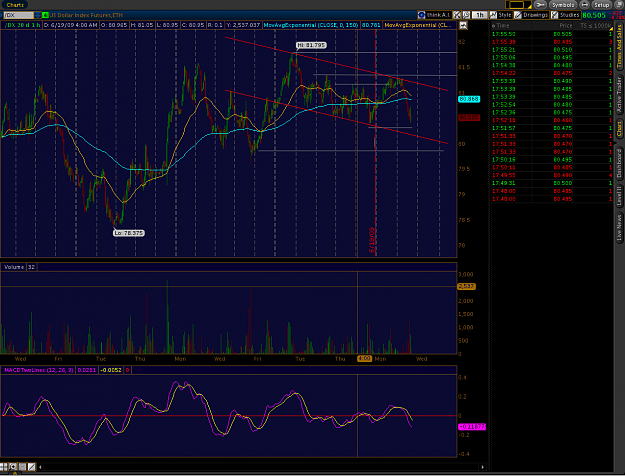Image resolution: width=625 pixels, height=476 pixels.
Task: Open the Active Trader side tab
Action: tap(619, 95)
